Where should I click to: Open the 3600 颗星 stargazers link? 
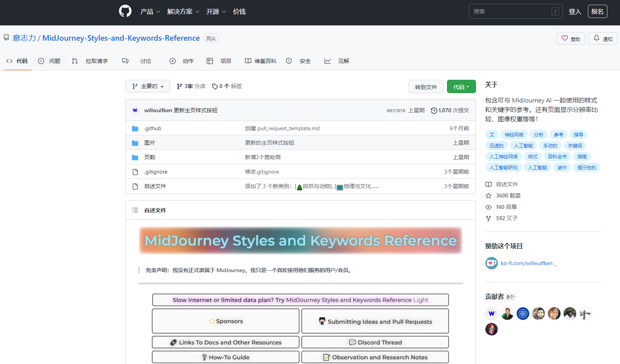tap(508, 195)
